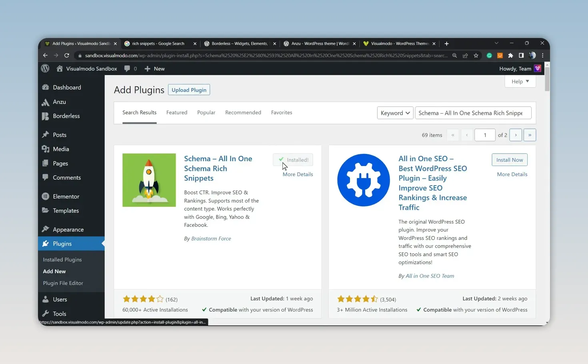Open Plugin File Editor submenu item
Screen dimensions: 588x364
pos(63,283)
